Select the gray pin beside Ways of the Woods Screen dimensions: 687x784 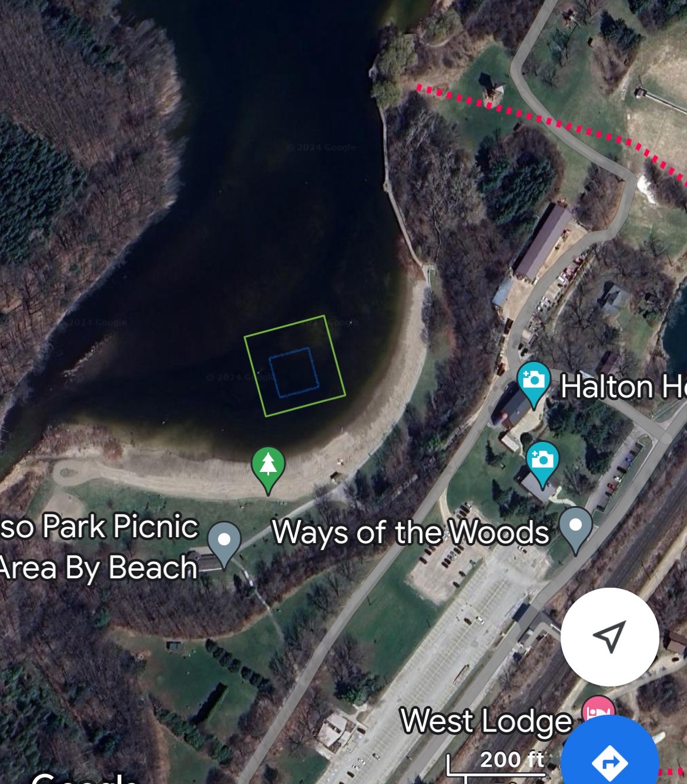click(x=576, y=530)
